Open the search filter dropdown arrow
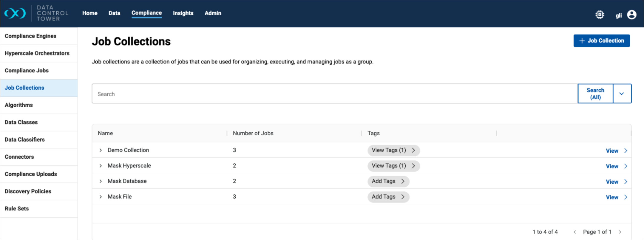644x240 pixels. coord(622,94)
